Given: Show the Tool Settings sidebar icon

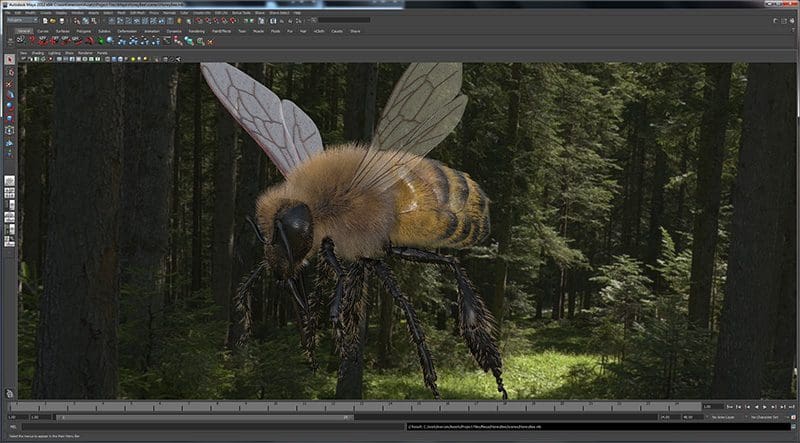Looking at the screenshot, I should (784, 21).
